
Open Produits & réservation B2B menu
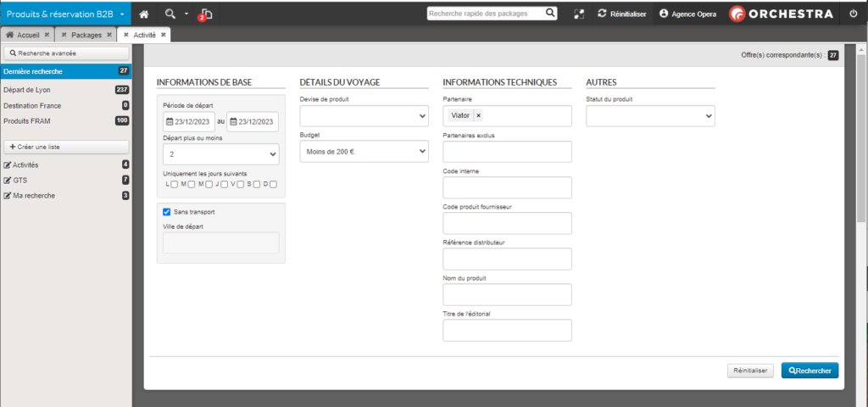[x=65, y=14]
